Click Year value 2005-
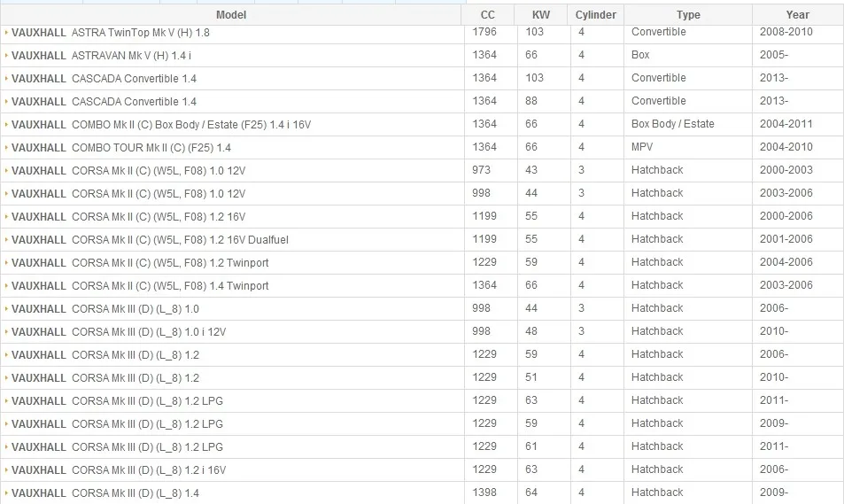The height and width of the screenshot is (504, 844). 774,55
